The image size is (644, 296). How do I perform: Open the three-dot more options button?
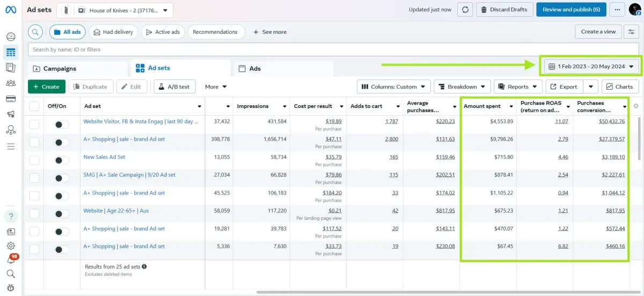point(618,10)
